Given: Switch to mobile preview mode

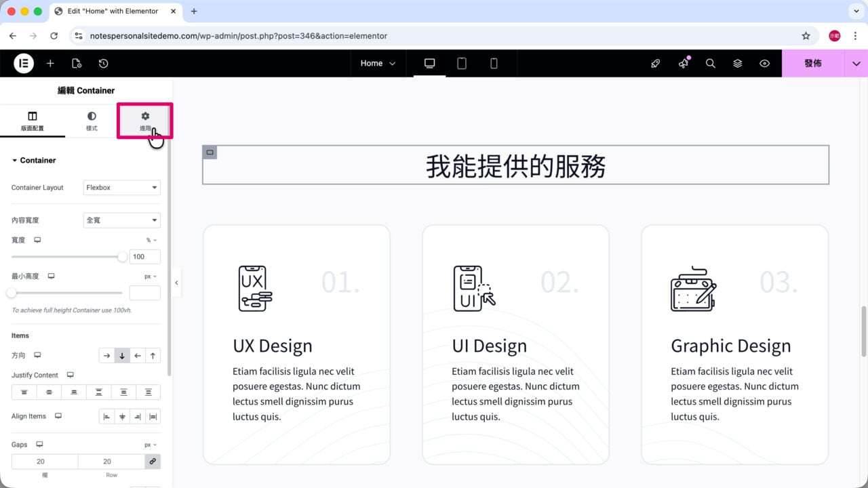Looking at the screenshot, I should (x=494, y=63).
